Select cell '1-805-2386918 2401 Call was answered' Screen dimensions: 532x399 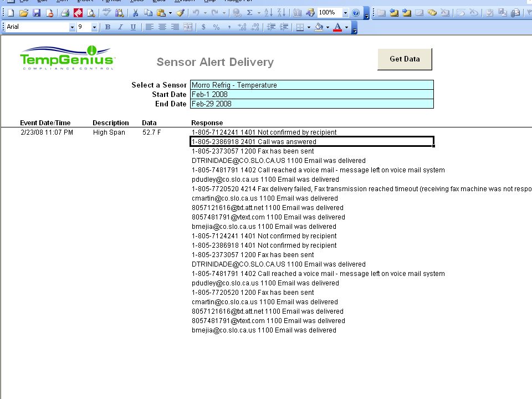point(312,141)
